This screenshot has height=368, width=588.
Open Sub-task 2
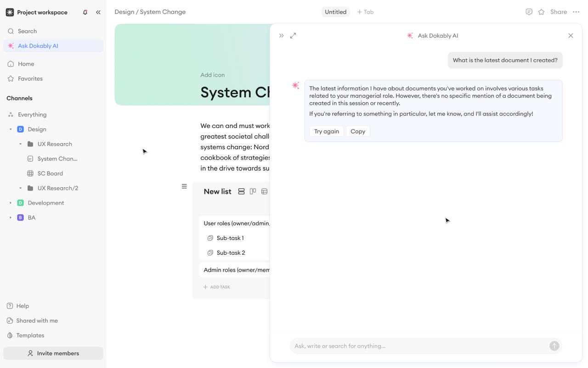(231, 253)
